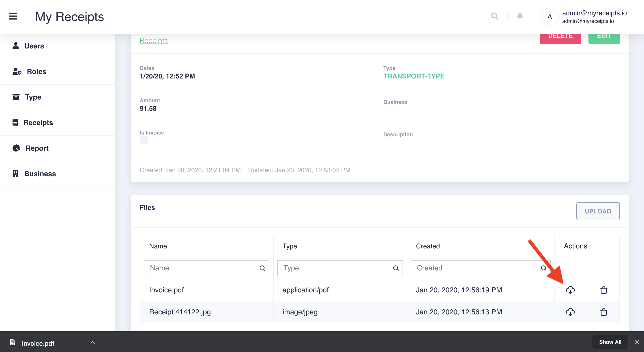Screen dimensions: 644x352
Task: Download Receipt 414122.jpg via cloud icon
Action: click(570, 312)
